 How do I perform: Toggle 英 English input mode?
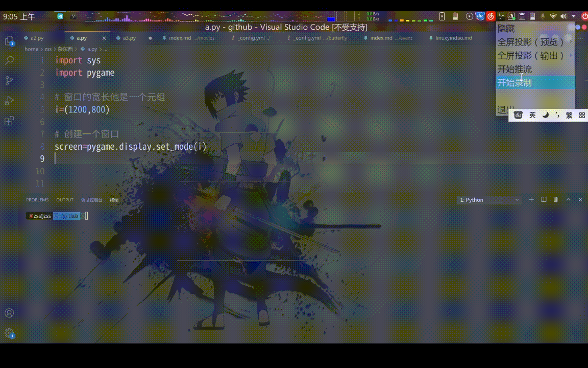(x=532, y=115)
